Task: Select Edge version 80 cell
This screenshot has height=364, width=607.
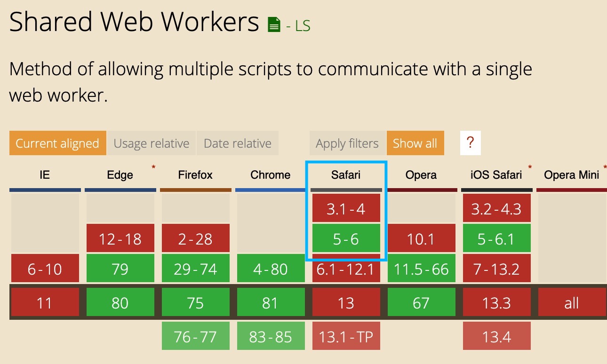Action: click(x=120, y=302)
